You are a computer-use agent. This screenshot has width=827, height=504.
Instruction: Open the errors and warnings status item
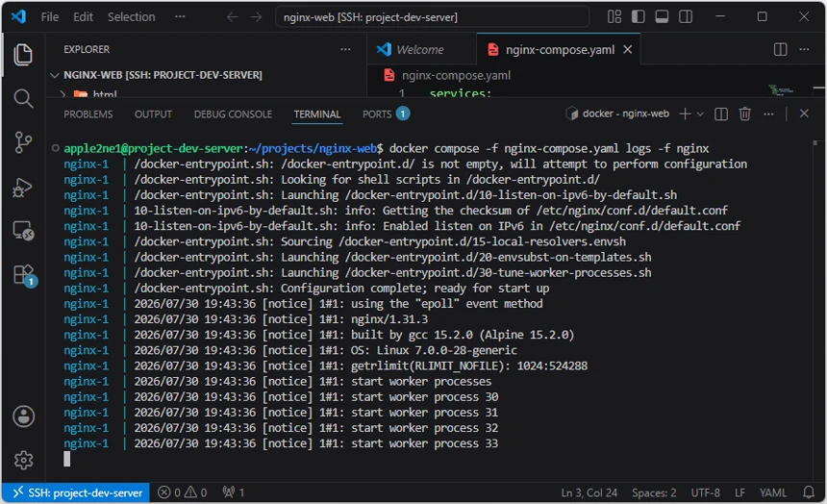(x=183, y=492)
